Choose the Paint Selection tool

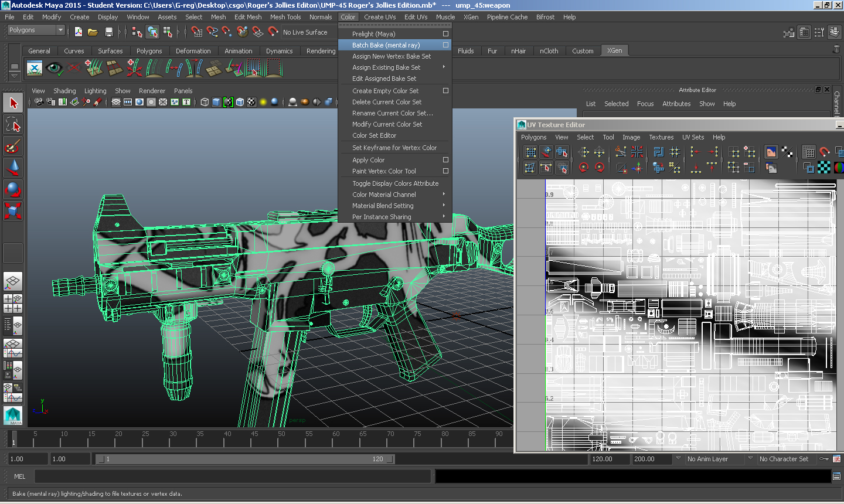13,146
